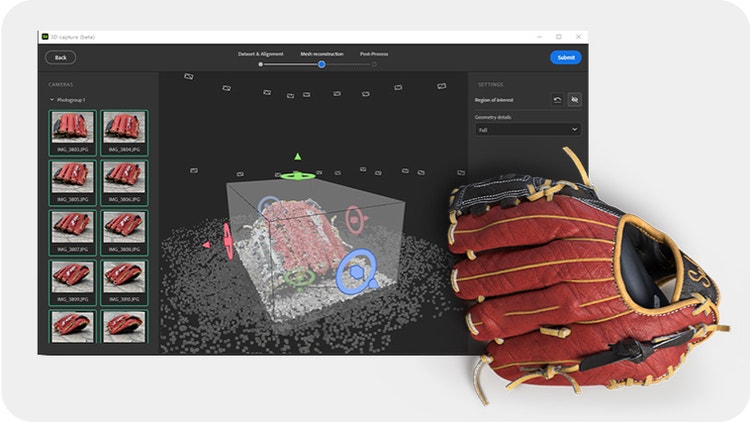The width and height of the screenshot is (750, 422).
Task: Close the 3D capture window
Action: point(578,37)
